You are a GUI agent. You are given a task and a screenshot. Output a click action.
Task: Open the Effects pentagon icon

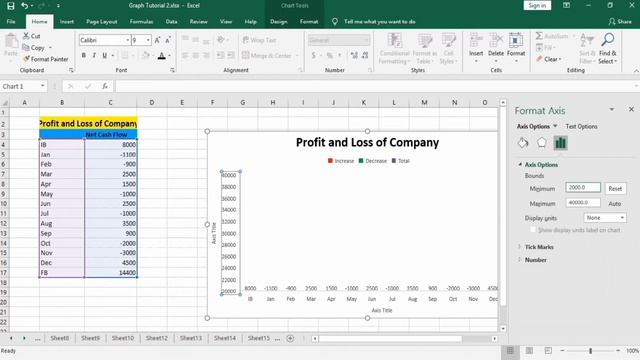click(x=541, y=143)
